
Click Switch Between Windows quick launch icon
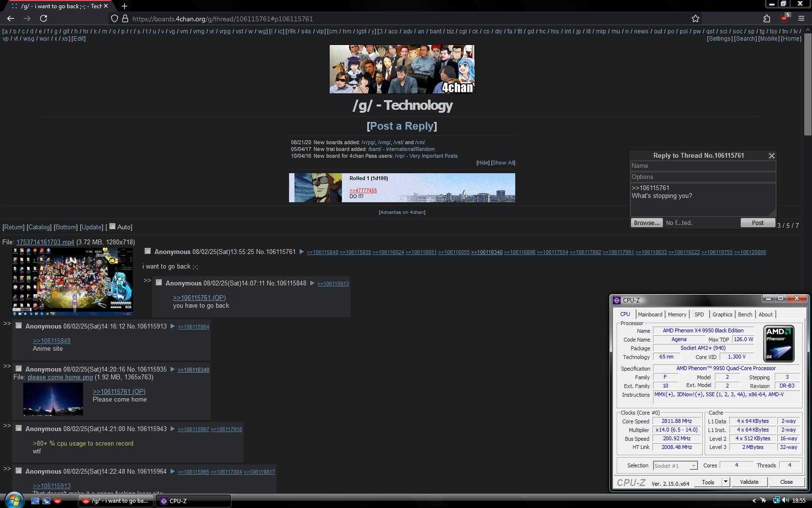point(46,501)
